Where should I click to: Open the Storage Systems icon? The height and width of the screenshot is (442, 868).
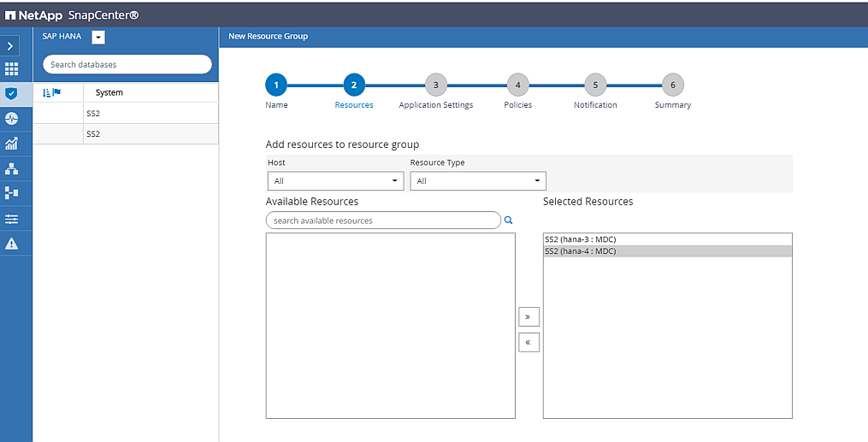coord(11,193)
